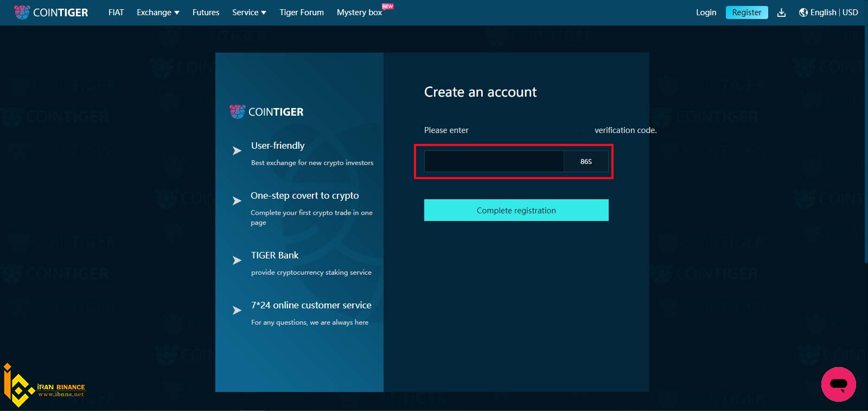868x411 pixels.
Task: Open the live chat bubble
Action: coord(838,384)
